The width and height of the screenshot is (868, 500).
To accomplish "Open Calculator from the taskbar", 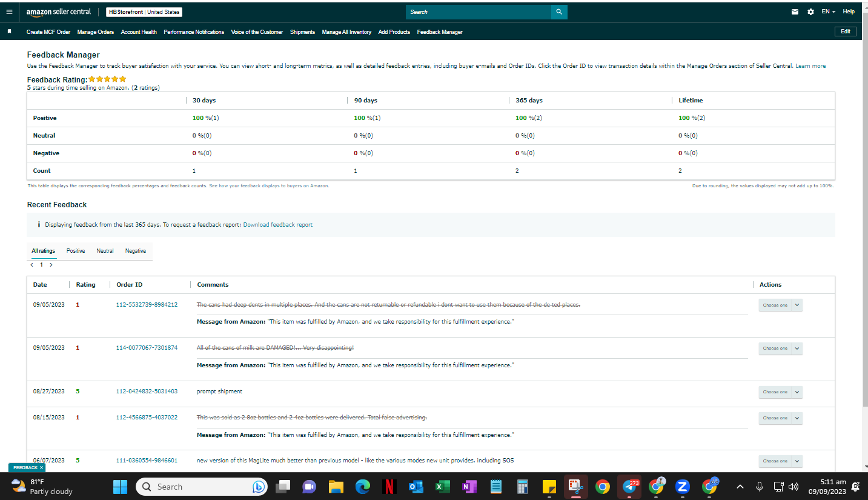I will tap(523, 487).
